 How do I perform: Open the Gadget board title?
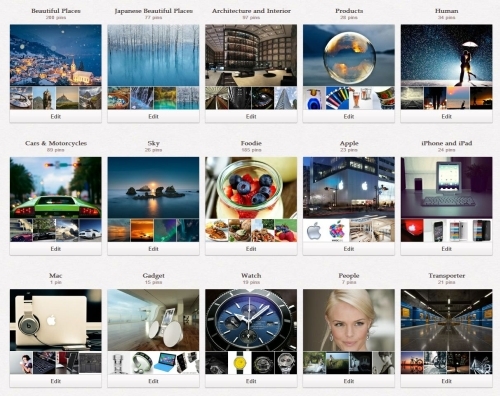pos(153,275)
